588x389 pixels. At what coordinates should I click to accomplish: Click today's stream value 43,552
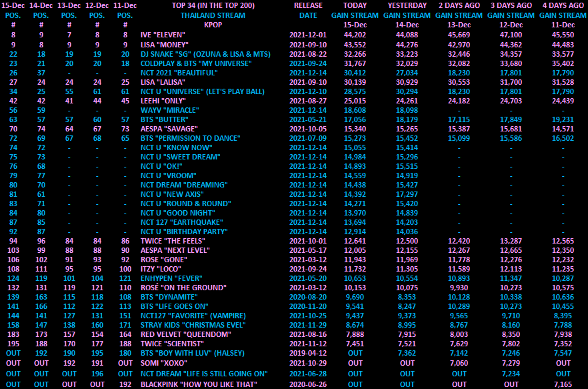[x=355, y=45]
